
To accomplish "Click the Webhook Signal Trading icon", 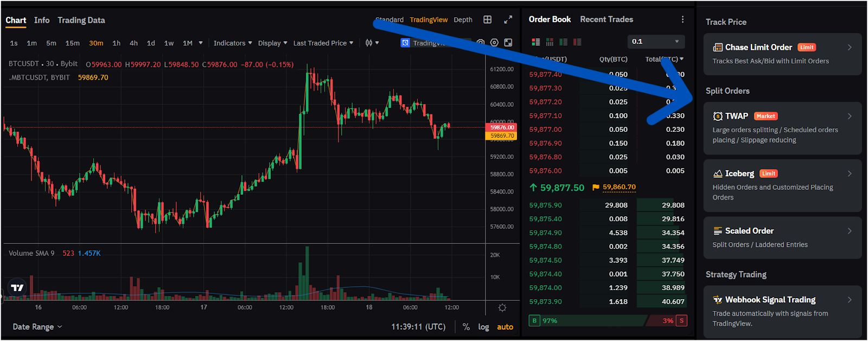I will tap(718, 300).
